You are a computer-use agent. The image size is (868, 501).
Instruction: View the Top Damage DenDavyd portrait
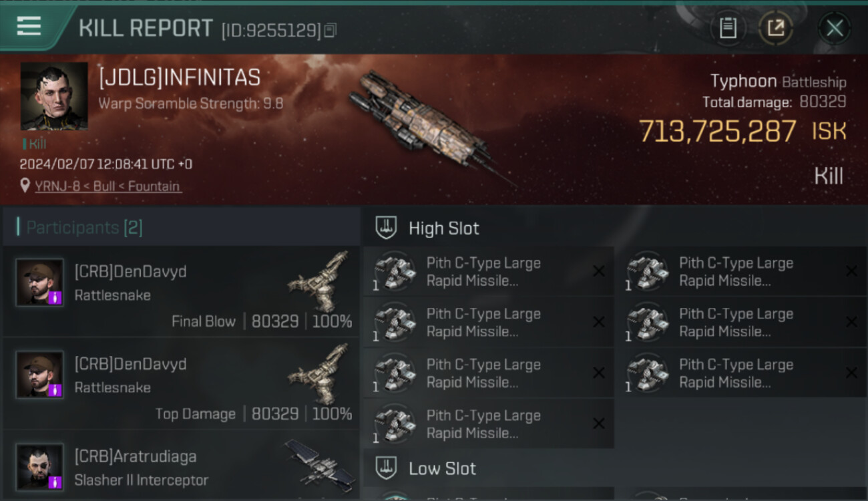pyautogui.click(x=40, y=375)
